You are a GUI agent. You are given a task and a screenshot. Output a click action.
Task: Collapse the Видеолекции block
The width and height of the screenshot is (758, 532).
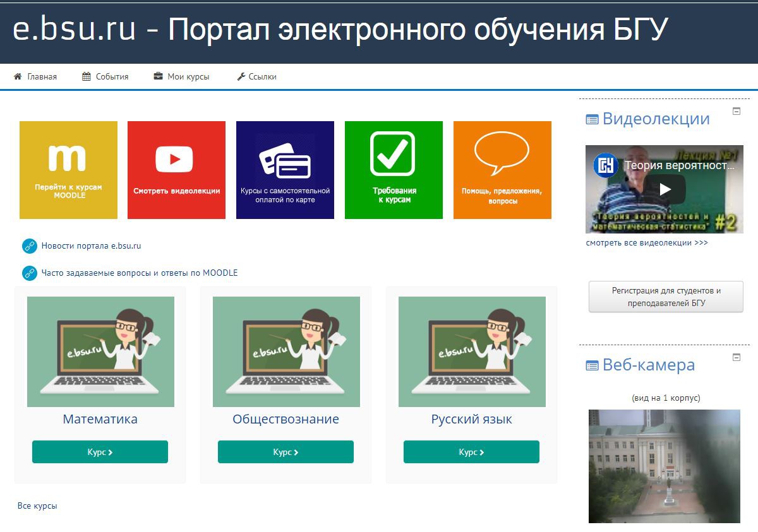tap(736, 111)
